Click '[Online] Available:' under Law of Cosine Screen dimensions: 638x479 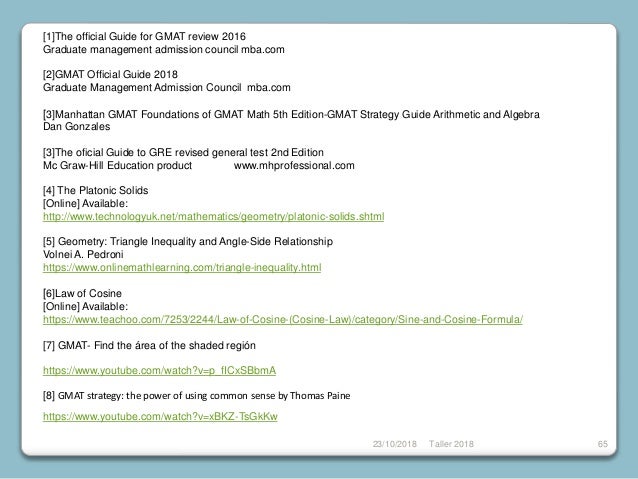[85, 306]
